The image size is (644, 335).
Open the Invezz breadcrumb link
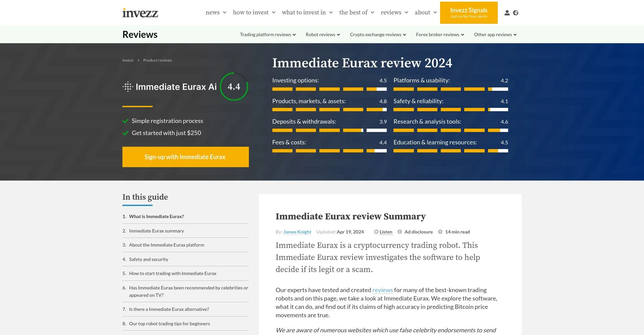pos(128,60)
